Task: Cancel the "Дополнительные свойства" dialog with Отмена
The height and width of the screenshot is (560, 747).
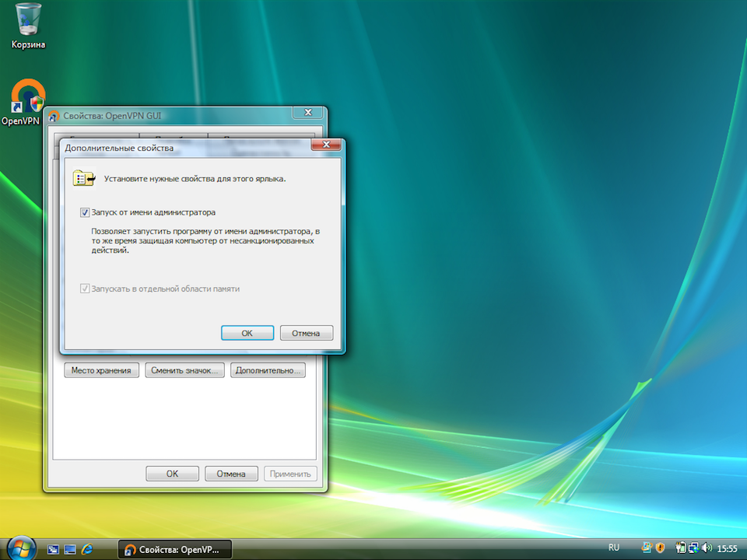Action: tap(307, 333)
